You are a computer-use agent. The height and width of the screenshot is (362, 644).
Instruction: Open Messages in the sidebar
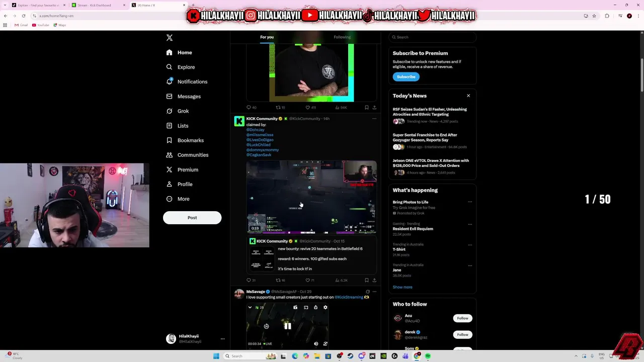[184, 97]
